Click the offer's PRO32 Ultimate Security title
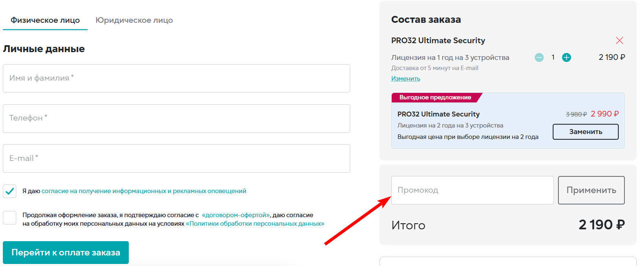Viewport: 644px width, 266px height. (438, 114)
